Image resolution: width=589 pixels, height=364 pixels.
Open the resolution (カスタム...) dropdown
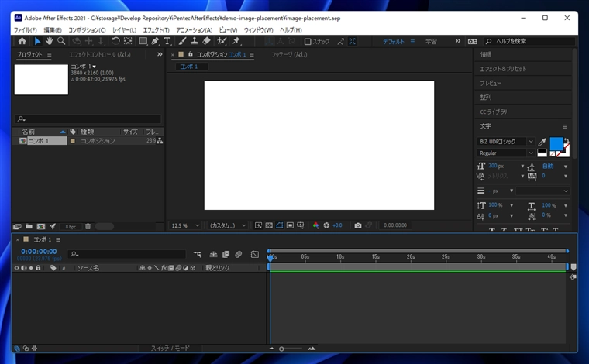[x=228, y=225]
